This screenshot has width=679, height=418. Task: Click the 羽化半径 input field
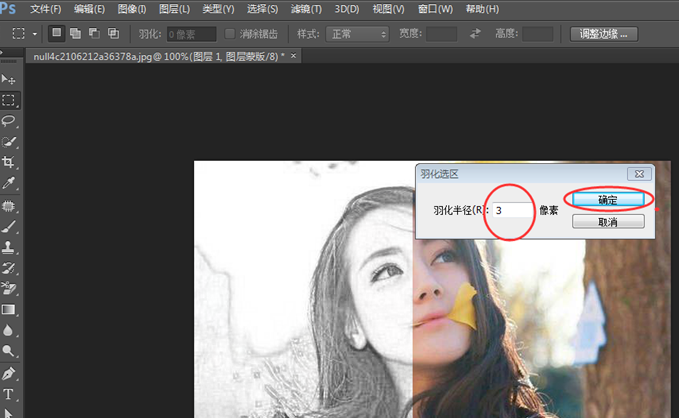[511, 210]
